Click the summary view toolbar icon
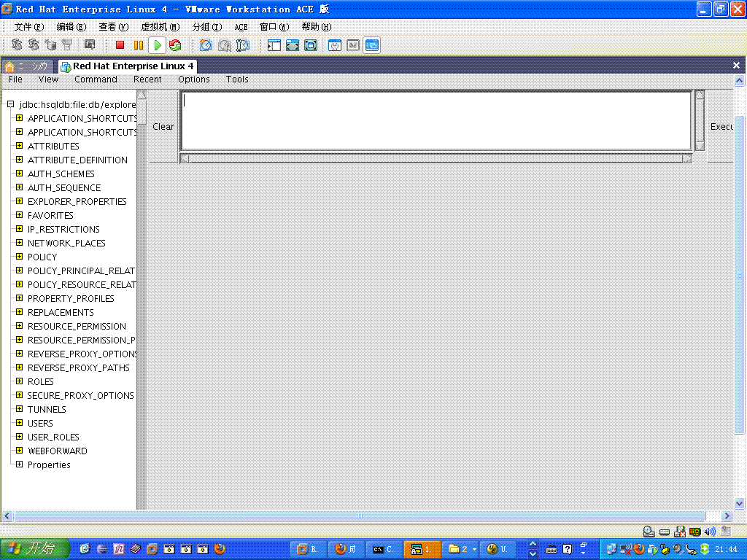 (335, 45)
